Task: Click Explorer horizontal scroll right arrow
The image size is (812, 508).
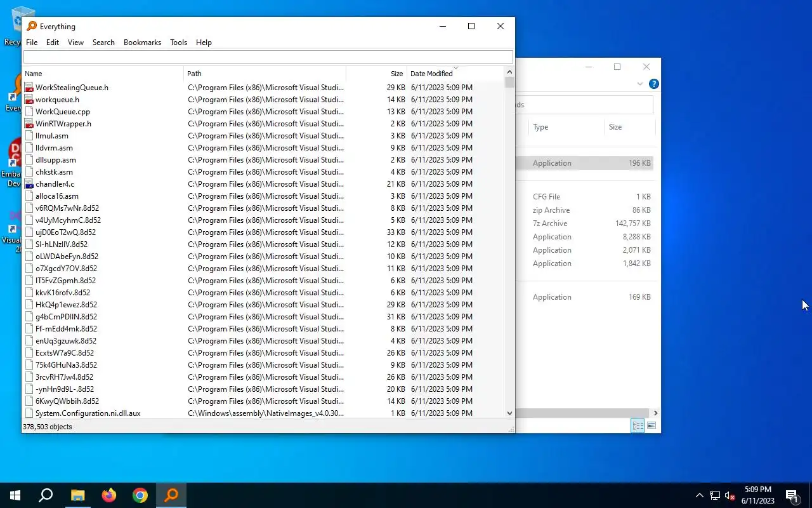Action: 655,413
